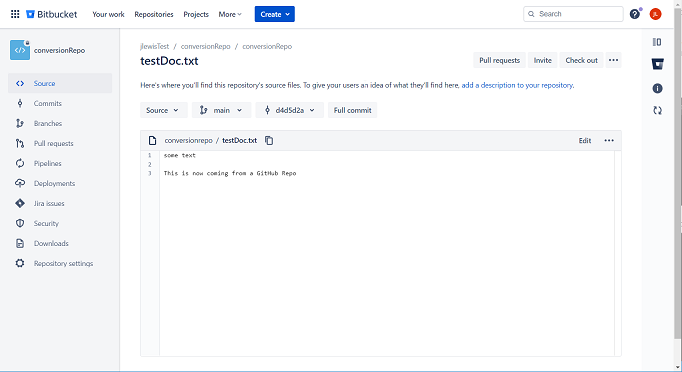Click the conversionRepo sidebar title
This screenshot has height=372, width=682.
[60, 50]
